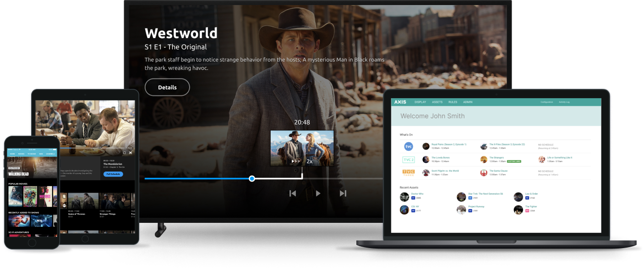Open Life or Something Like It link
644x271 pixels.
pyautogui.click(x=560, y=157)
